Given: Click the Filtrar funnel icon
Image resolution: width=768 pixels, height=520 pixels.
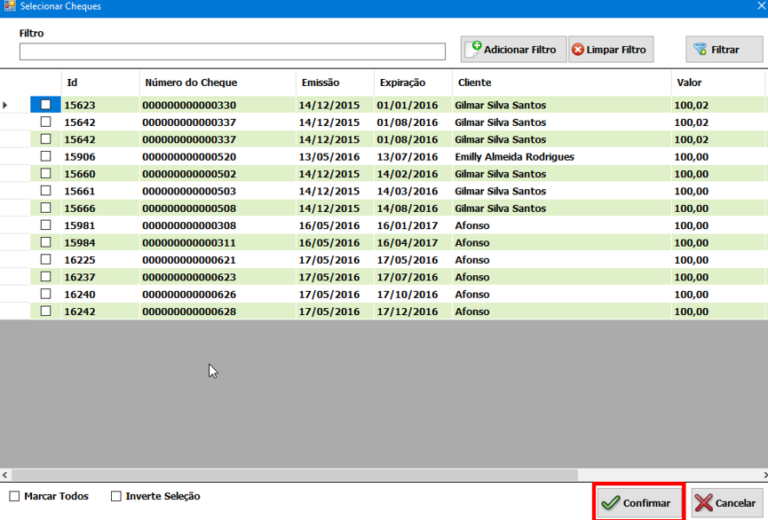Looking at the screenshot, I should point(700,49).
